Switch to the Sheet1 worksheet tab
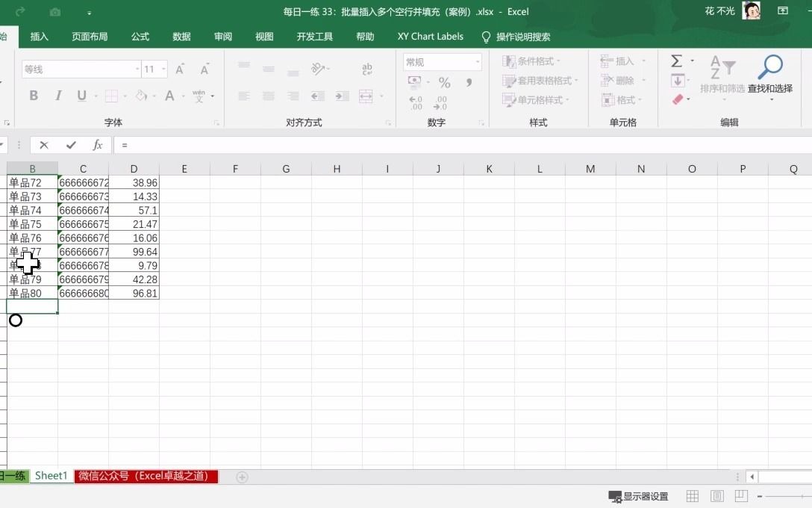 pyautogui.click(x=51, y=476)
